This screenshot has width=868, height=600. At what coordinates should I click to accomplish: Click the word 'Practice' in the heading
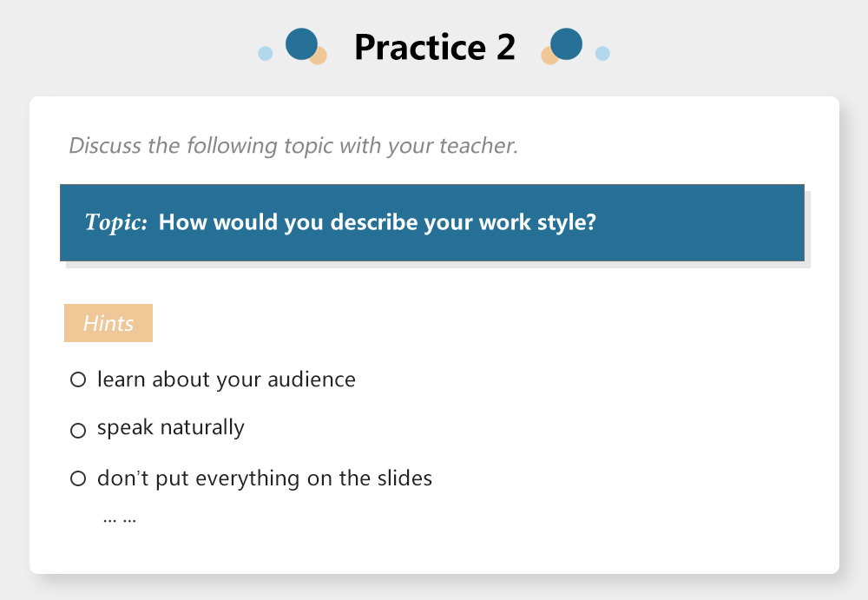(420, 47)
